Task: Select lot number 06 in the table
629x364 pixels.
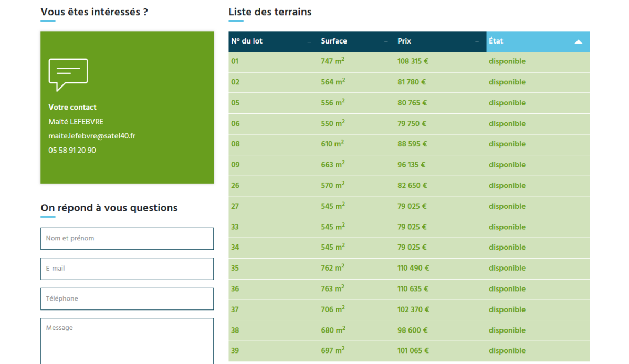Action: pos(235,123)
